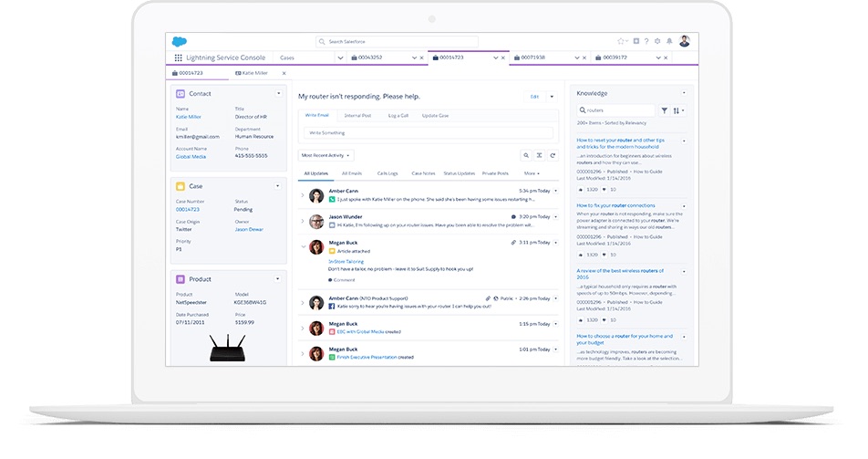Open the help question mark icon
Image resolution: width=868 pixels, height=459 pixels.
coord(646,41)
